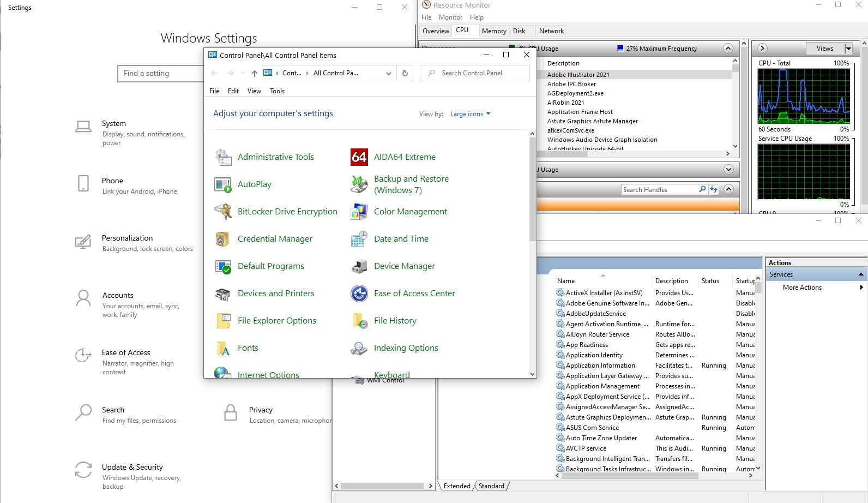Click the Privacy lock icon in Settings

click(231, 412)
